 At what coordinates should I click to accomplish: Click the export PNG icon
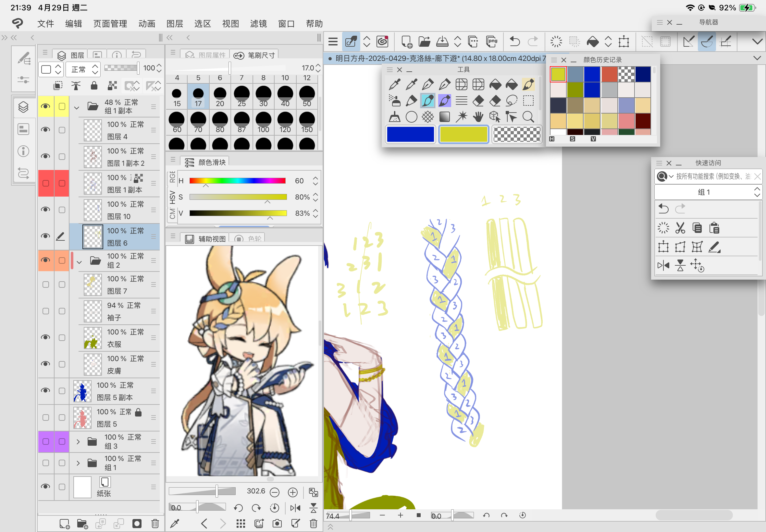point(492,42)
